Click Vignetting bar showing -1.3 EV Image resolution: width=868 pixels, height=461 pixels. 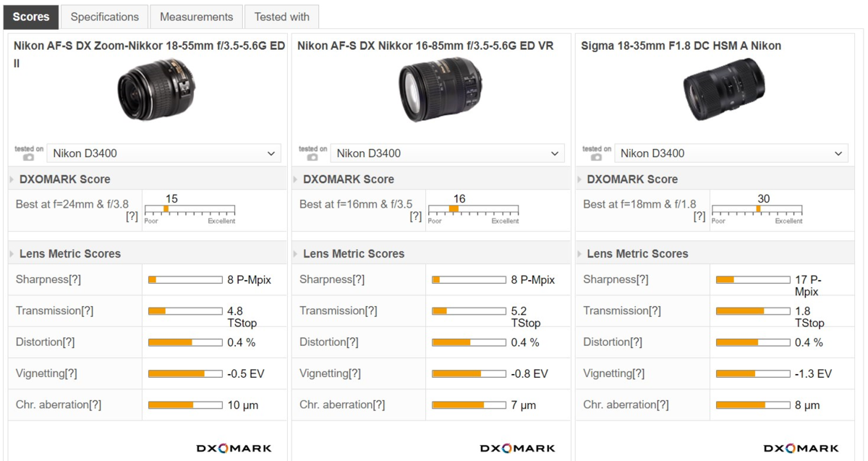point(753,373)
